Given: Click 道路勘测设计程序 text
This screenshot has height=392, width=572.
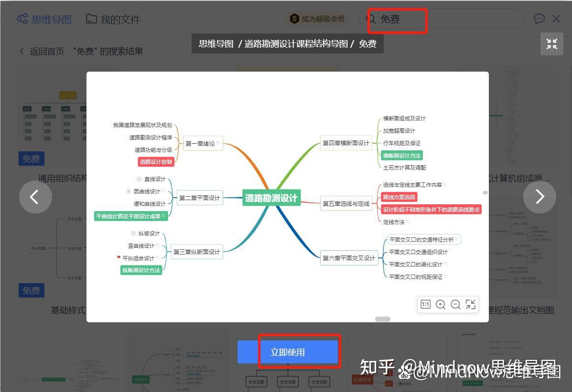Looking at the screenshot, I should tap(151, 138).
